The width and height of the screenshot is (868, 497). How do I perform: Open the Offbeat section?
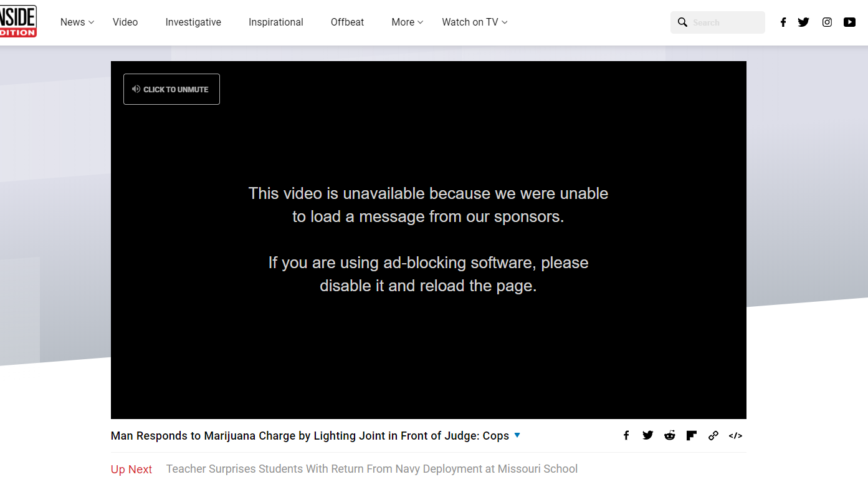click(347, 22)
